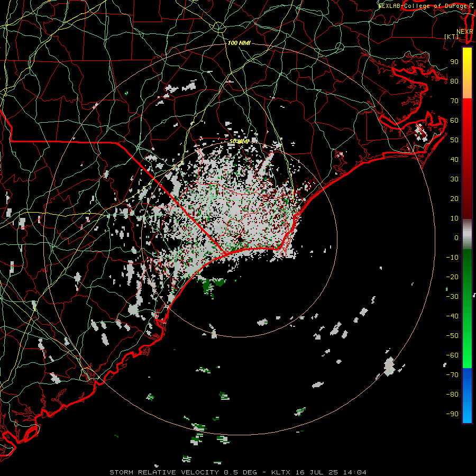Select the "[KT]" units label above the scale

[x=452, y=36]
